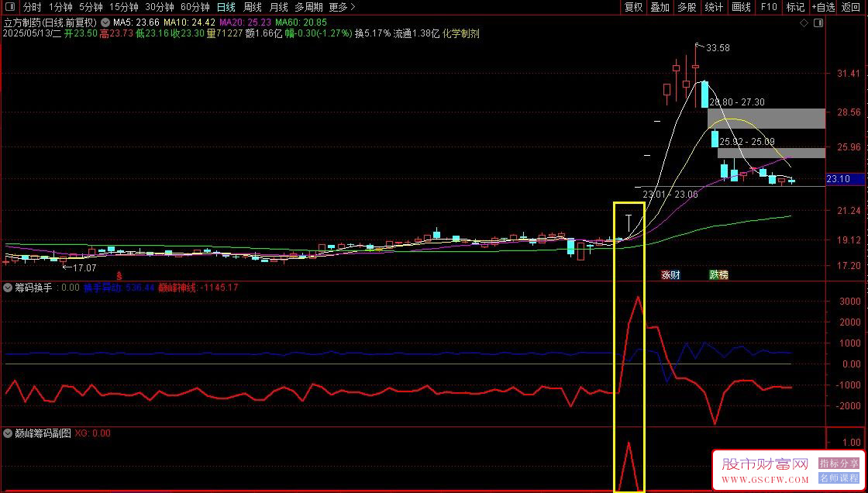Click the 巅峰神线 value label

[198, 288]
